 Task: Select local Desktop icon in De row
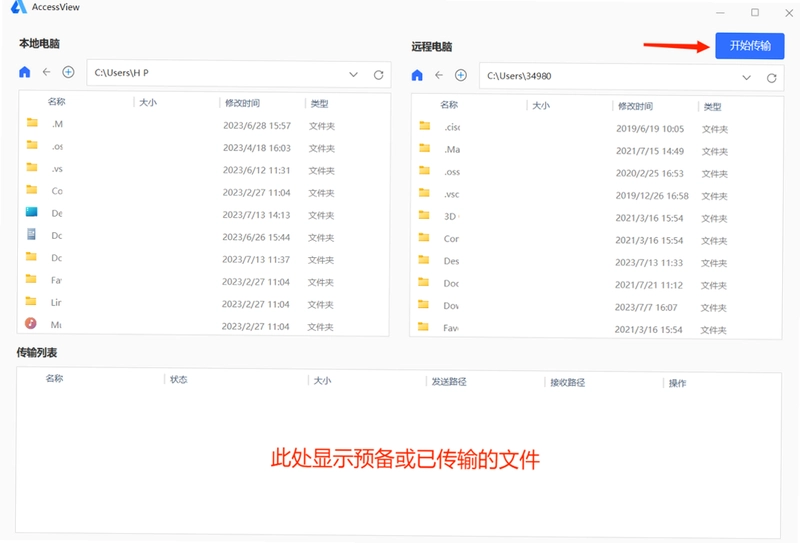click(32, 212)
